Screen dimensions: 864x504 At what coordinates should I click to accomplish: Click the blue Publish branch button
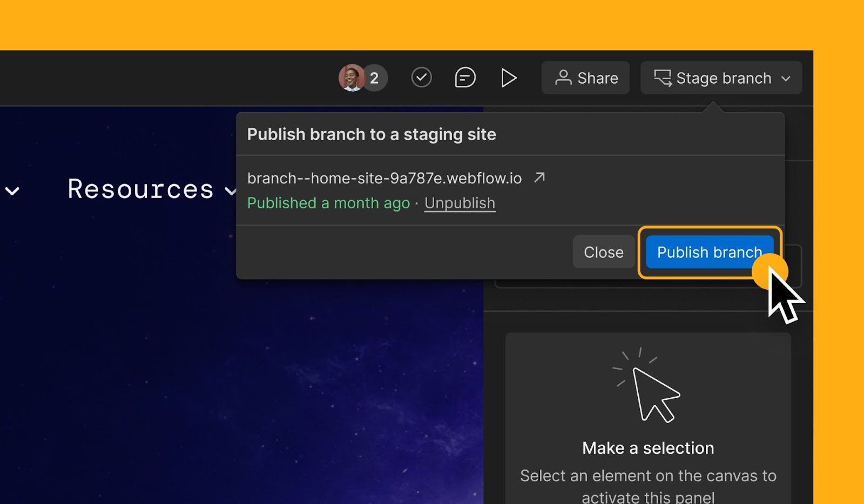(709, 252)
